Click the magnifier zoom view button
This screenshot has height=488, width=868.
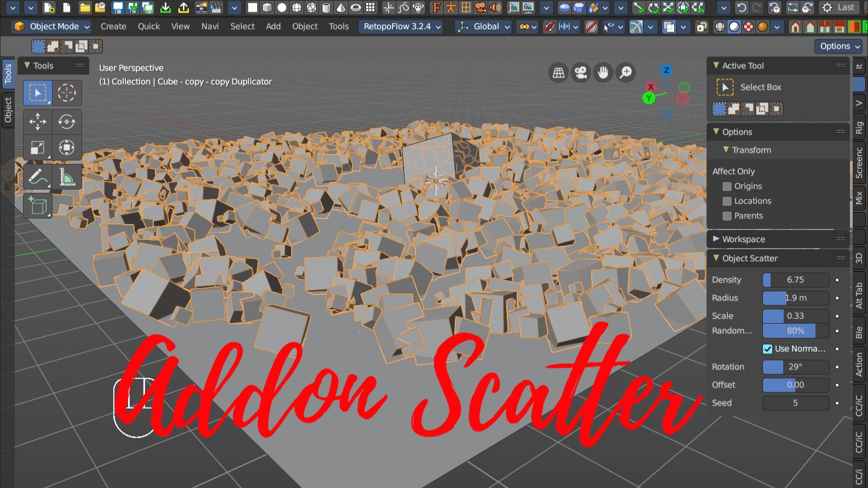(626, 72)
